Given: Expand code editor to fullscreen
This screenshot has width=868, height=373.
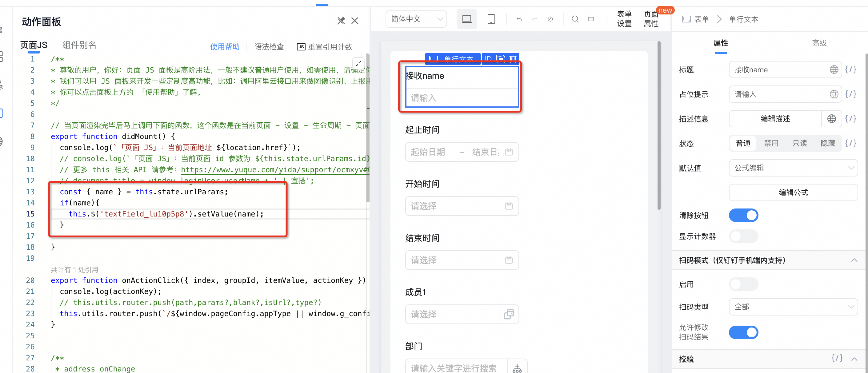Looking at the screenshot, I should pos(358,63).
